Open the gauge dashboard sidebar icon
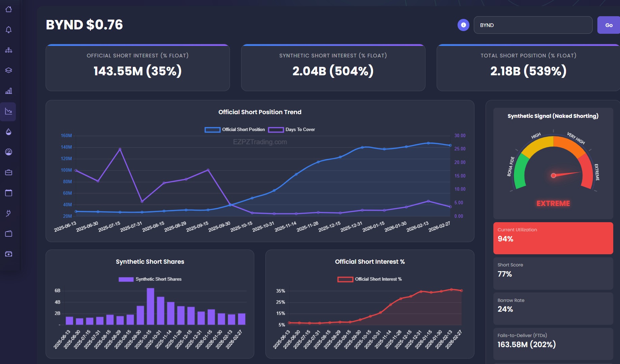Screen dimensions: 620x364 pos(9,152)
